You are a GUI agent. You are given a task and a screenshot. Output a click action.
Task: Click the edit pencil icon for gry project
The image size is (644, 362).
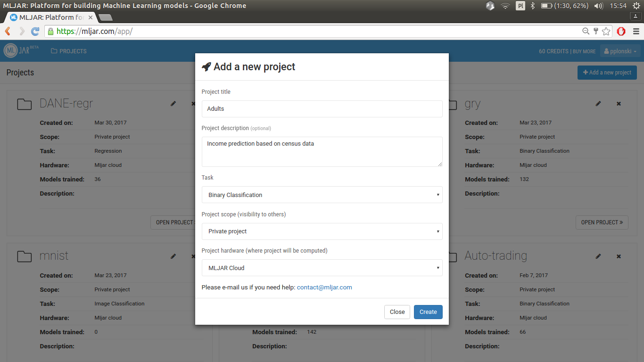click(x=598, y=104)
